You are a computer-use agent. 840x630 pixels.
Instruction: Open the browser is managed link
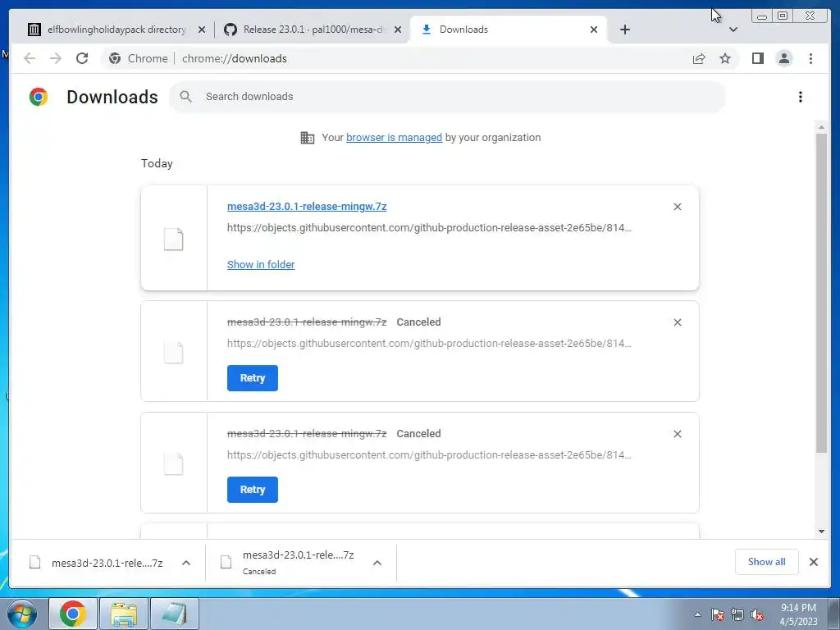point(395,138)
